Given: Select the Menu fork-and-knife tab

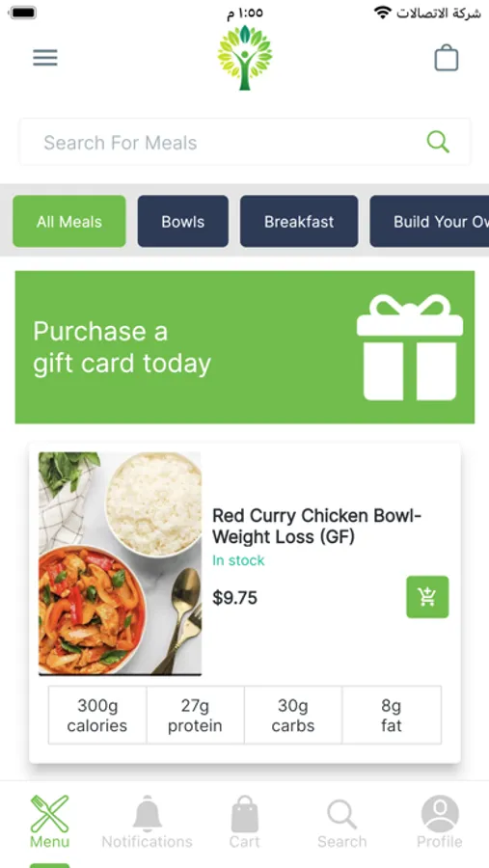Looking at the screenshot, I should (49, 822).
